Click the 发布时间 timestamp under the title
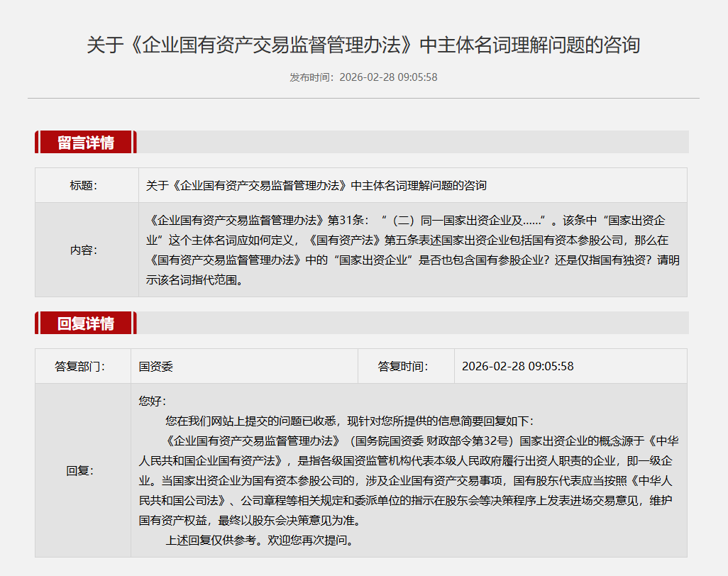728x576 pixels. point(363,77)
